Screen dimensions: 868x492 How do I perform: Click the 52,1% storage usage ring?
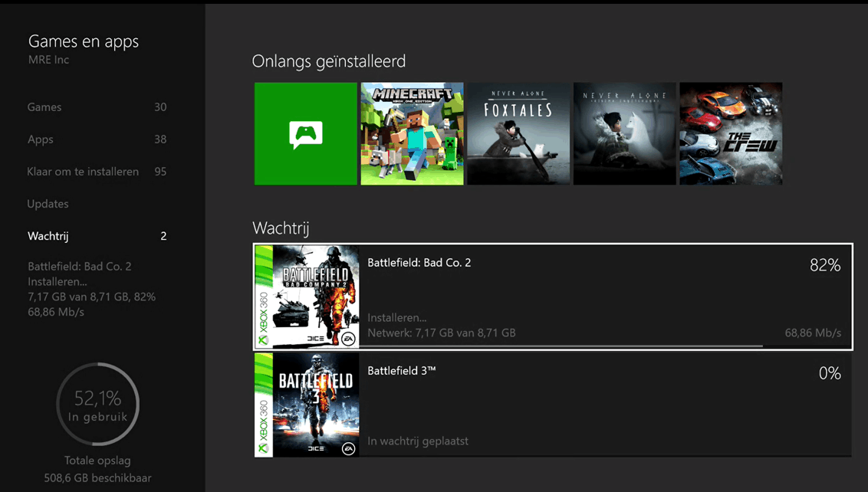pyautogui.click(x=97, y=405)
